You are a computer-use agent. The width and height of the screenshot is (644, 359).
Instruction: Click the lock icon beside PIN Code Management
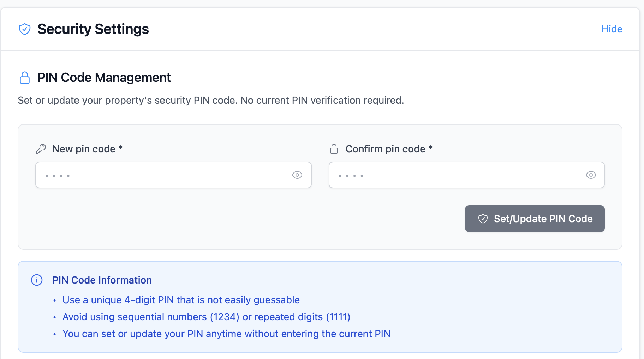coord(25,78)
